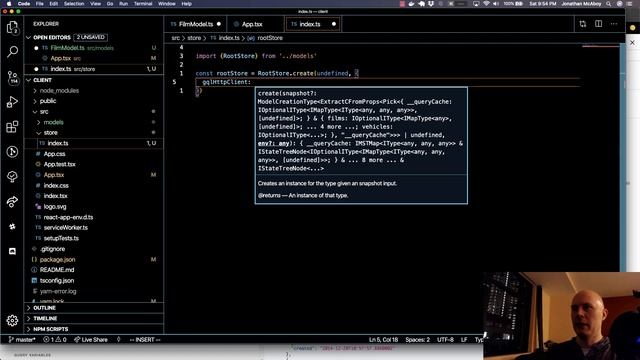This screenshot has width=640, height=360.
Task: Open FilmModel.ts in the Open Editors list
Action: [94, 48]
